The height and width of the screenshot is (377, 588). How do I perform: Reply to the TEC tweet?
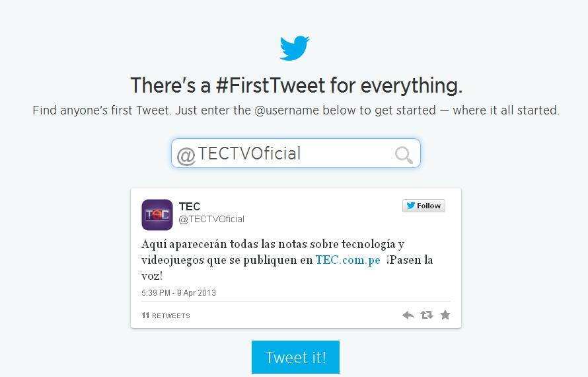[x=408, y=315]
